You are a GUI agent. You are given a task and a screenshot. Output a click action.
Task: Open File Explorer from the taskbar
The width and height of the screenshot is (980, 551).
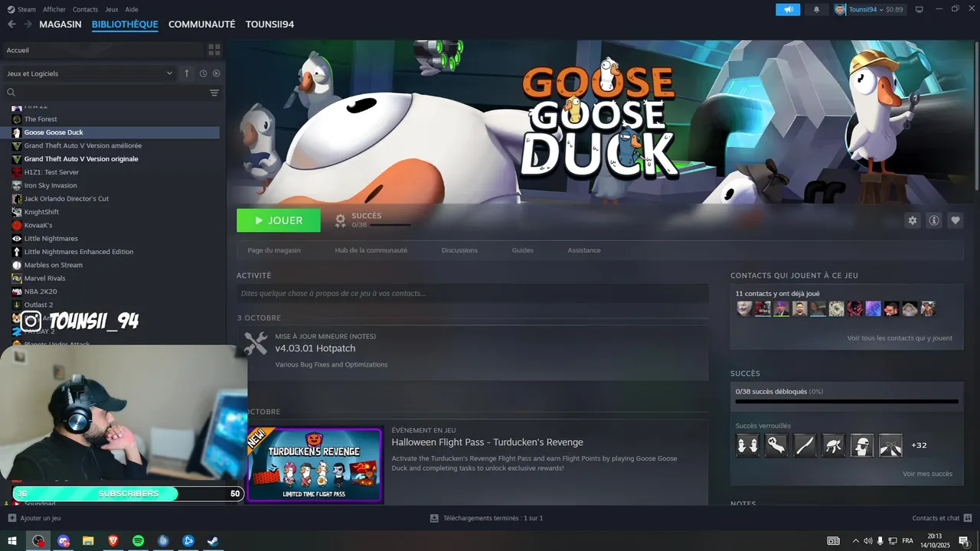pos(88,541)
